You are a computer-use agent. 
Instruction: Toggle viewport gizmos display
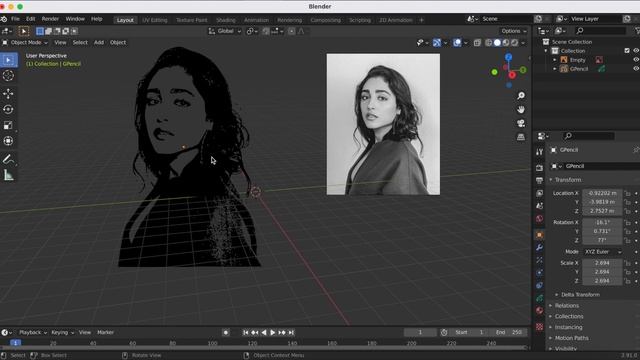[437, 42]
